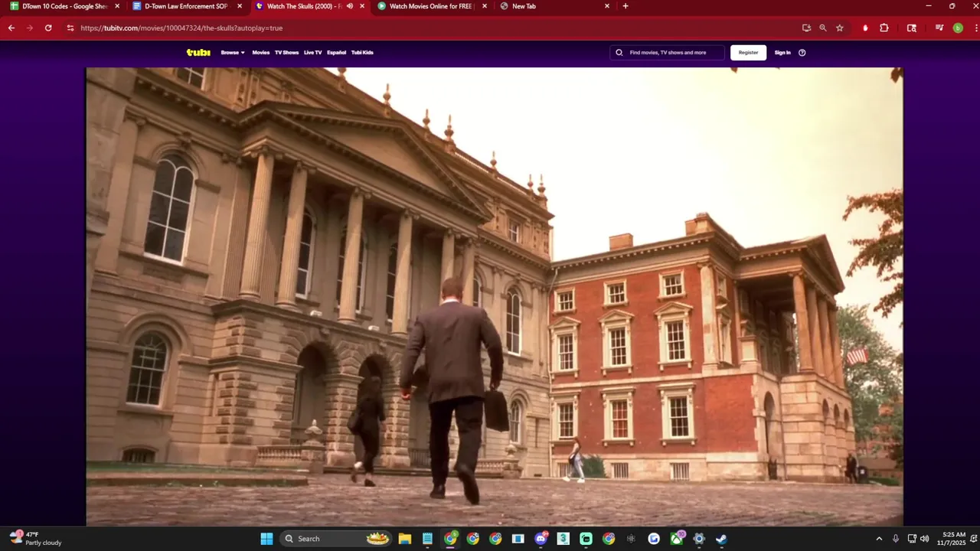Screen dimensions: 980x551
Task: Click the search magnifier icon in Tubi
Action: [619, 53]
